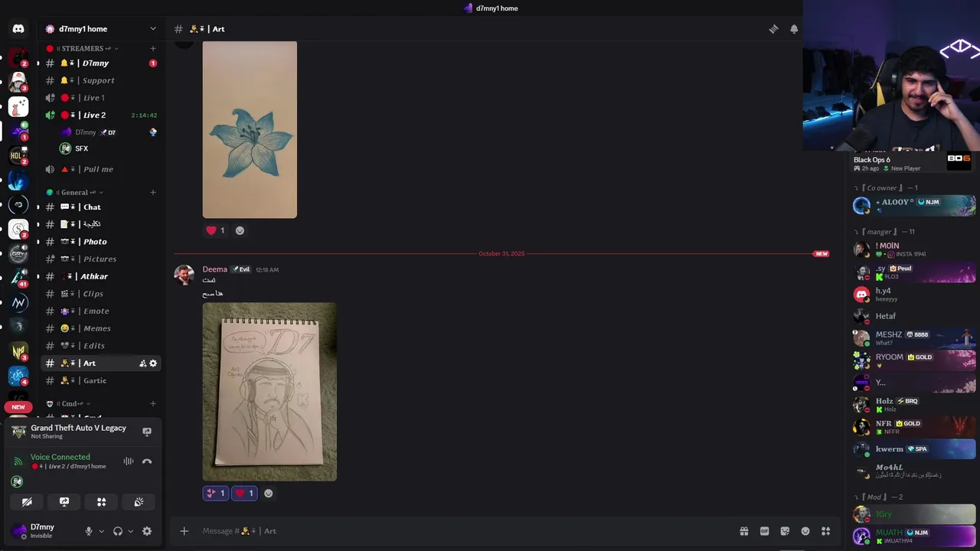Open Discord direct messages home icon
Screen dimensions: 980x551
pyautogui.click(x=18, y=29)
